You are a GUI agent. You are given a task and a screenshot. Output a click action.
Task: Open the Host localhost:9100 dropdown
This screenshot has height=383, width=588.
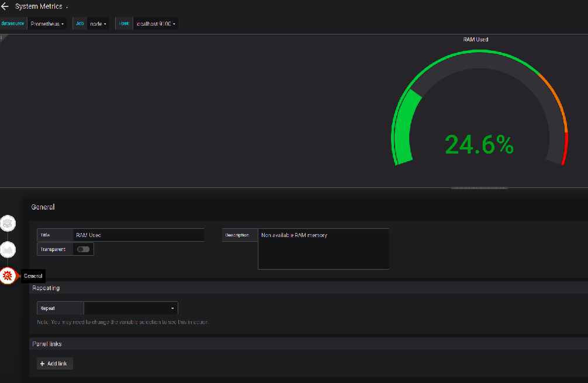coord(155,23)
